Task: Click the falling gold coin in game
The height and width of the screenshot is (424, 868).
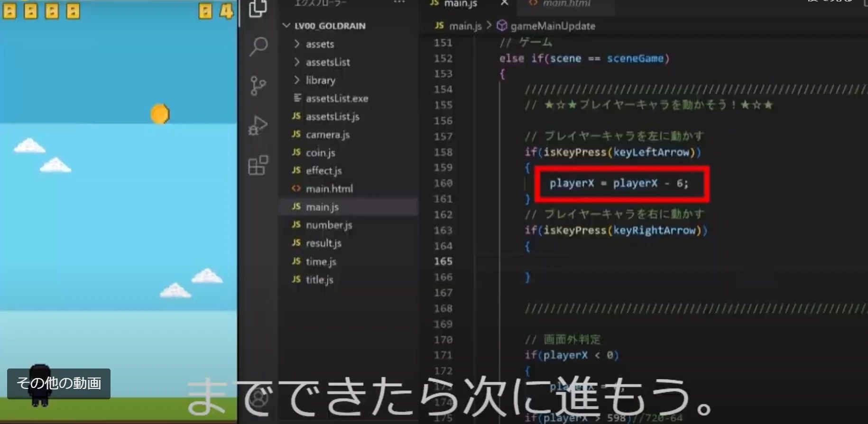Action: [160, 114]
